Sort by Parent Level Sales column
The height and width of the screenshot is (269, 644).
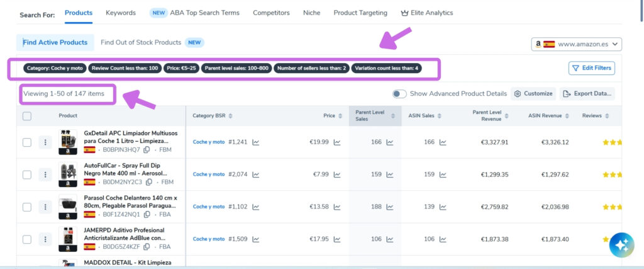coord(375,115)
